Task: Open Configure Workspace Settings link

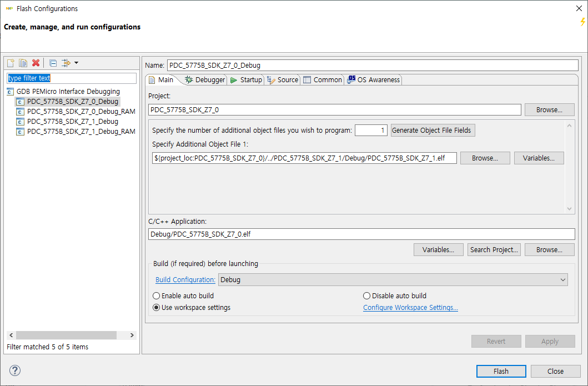Action: [x=410, y=307]
